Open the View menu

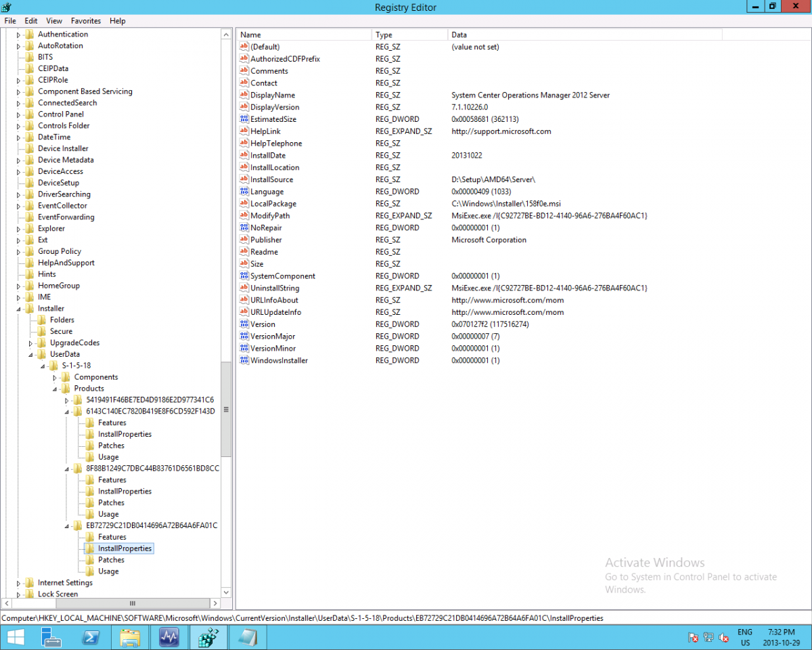pos(54,21)
